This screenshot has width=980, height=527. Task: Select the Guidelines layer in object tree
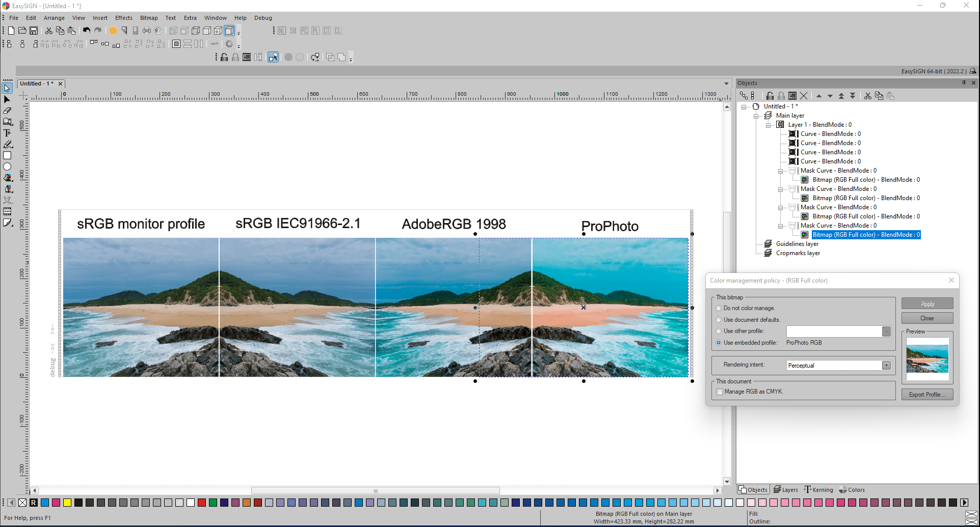(797, 244)
